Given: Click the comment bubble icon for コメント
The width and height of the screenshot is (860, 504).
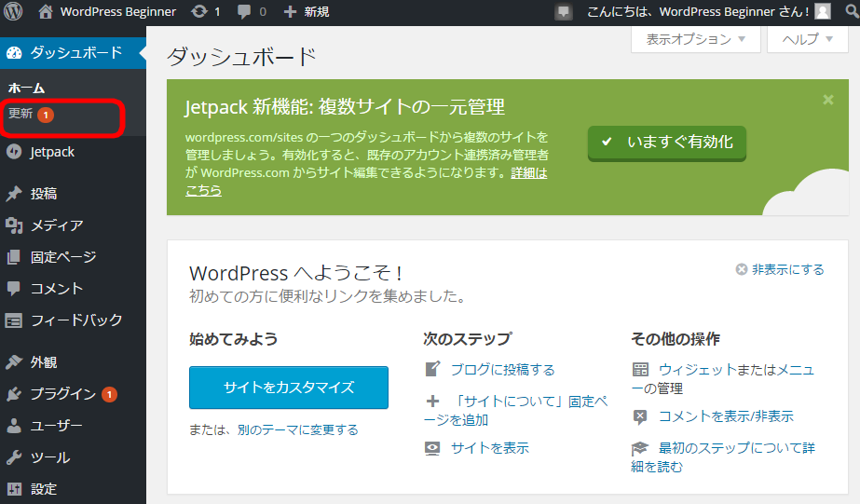Looking at the screenshot, I should [14, 289].
